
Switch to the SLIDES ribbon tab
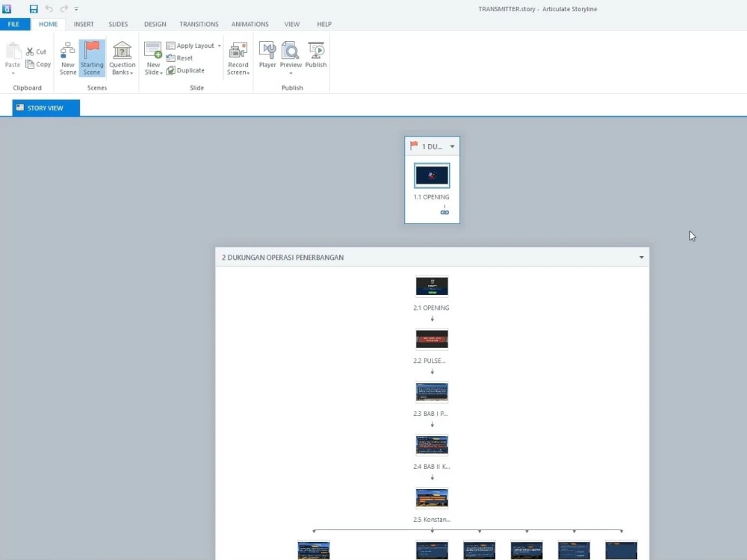118,24
